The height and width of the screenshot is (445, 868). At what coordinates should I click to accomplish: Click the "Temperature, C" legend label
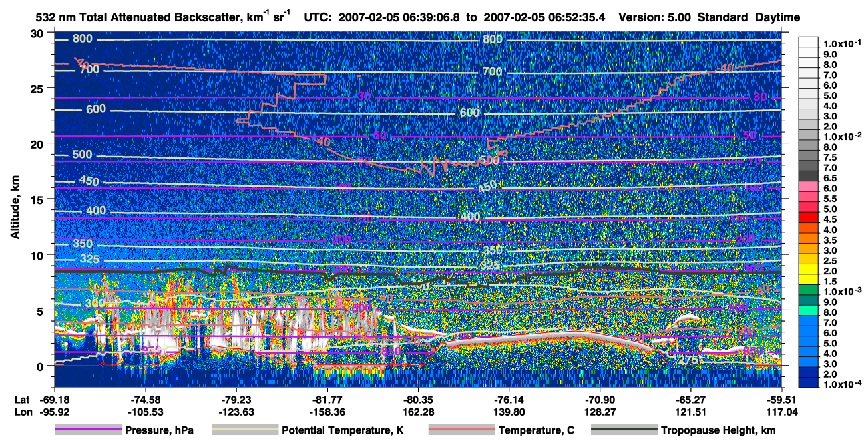(x=536, y=430)
